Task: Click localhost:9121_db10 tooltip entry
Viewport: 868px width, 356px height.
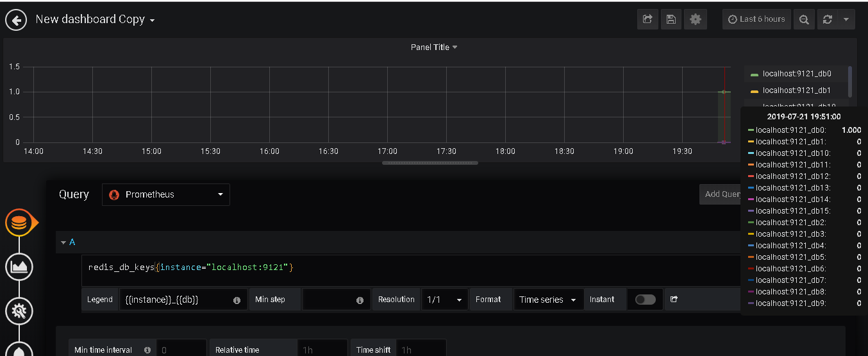Action: (x=805, y=153)
